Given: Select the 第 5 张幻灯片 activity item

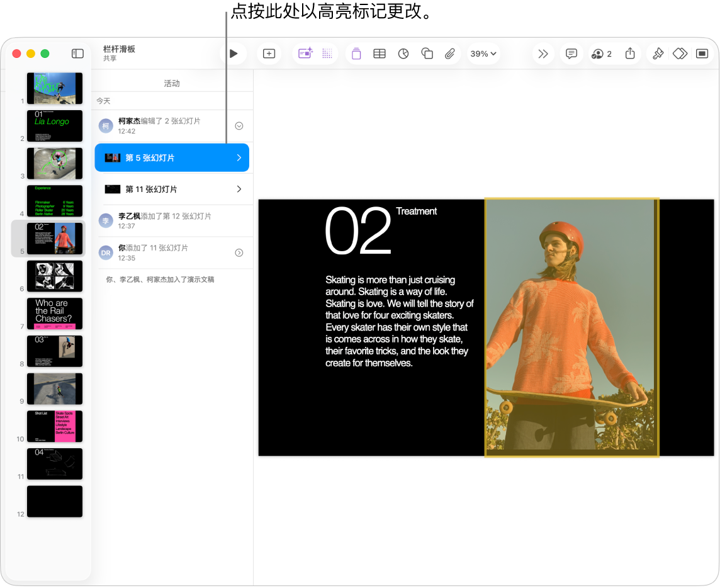Looking at the screenshot, I should pyautogui.click(x=172, y=158).
